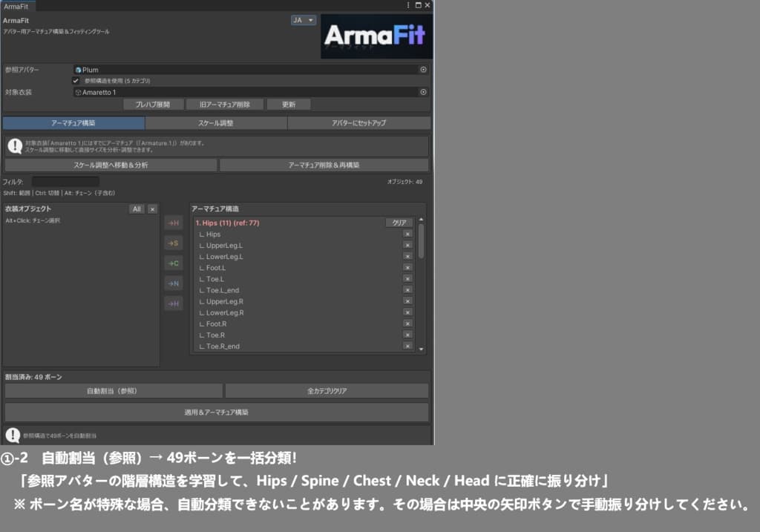760x532 pixels.
Task: Click スケール調整へ移動＆分析 button
Action: (x=111, y=165)
